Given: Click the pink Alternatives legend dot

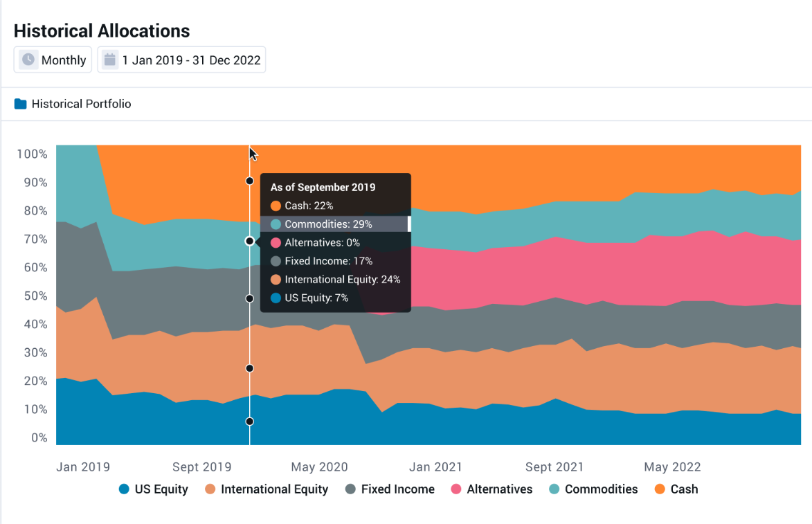Looking at the screenshot, I should 456,489.
